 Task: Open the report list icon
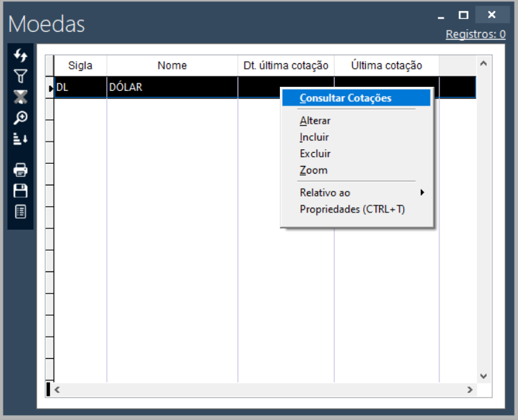[20, 212]
